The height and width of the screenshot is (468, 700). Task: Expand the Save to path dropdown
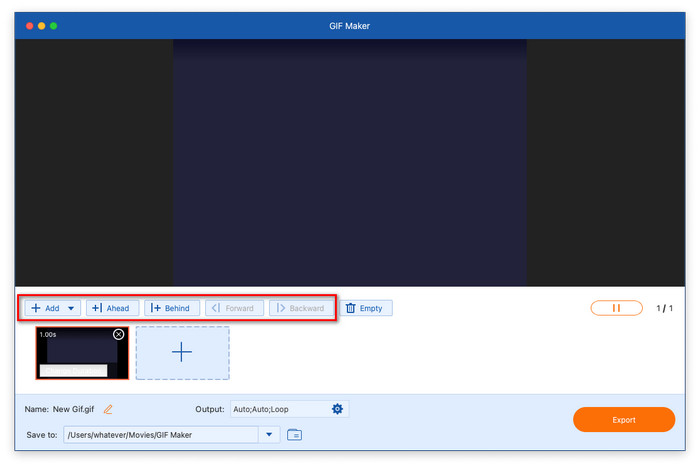[269, 434]
